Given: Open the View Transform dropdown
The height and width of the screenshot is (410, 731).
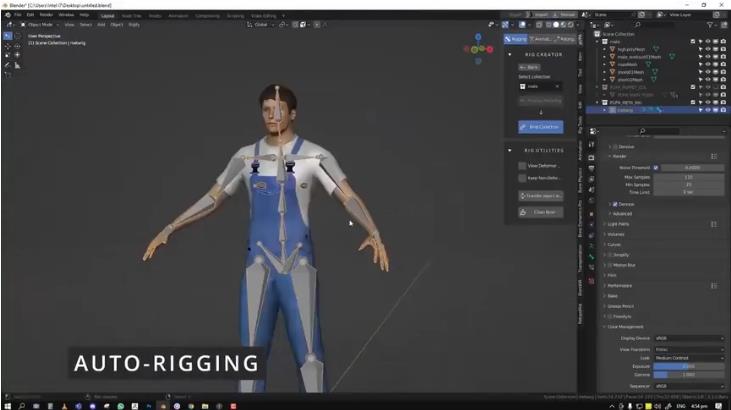Looking at the screenshot, I should (690, 349).
